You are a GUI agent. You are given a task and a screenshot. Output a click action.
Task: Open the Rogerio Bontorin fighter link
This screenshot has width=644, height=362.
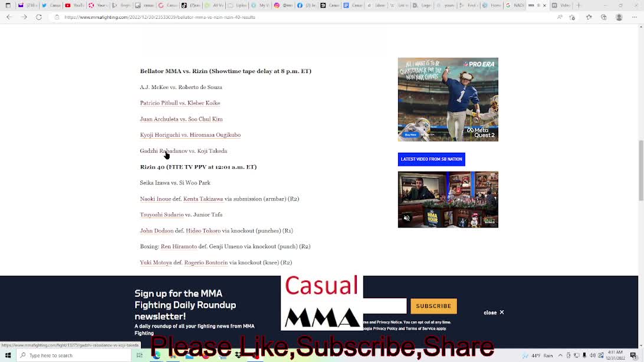(206, 262)
